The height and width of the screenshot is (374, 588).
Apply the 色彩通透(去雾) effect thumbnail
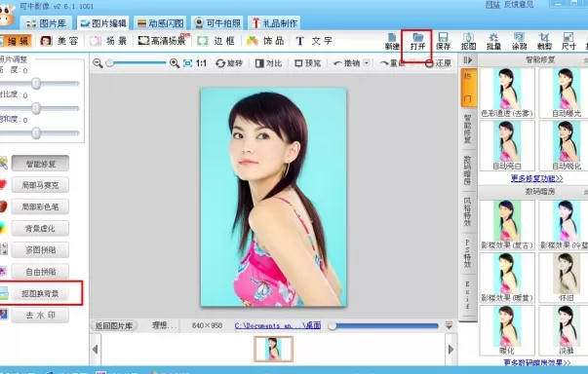[x=507, y=93]
